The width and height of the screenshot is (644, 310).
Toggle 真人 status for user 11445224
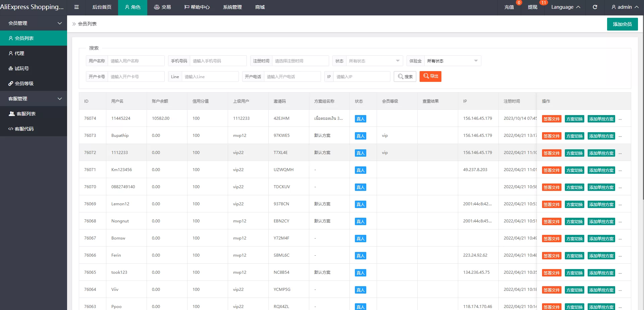(x=360, y=119)
